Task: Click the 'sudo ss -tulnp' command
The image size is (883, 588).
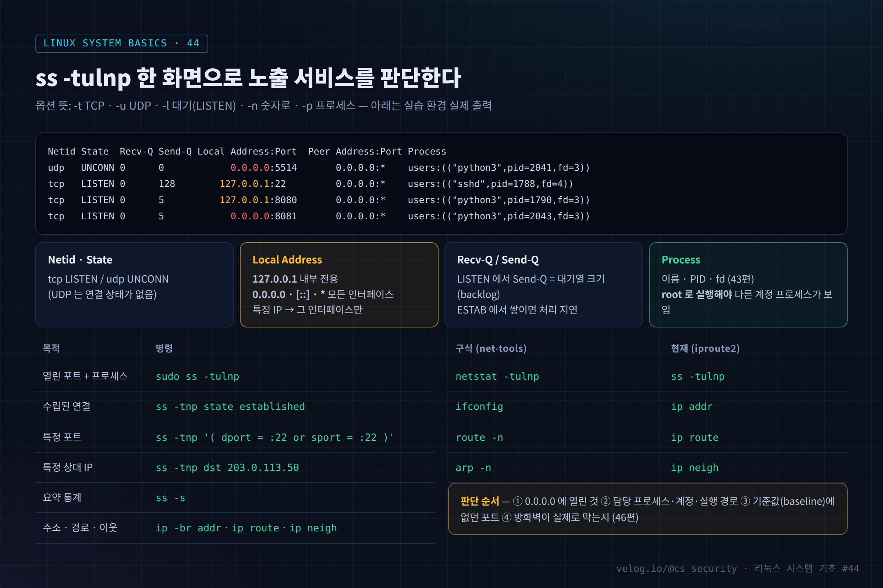Action: (x=197, y=376)
